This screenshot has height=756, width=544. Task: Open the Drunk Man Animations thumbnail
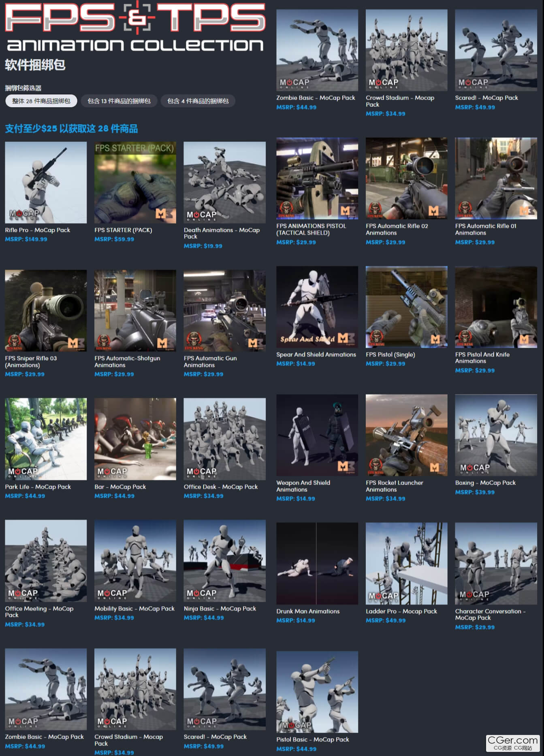point(317,563)
